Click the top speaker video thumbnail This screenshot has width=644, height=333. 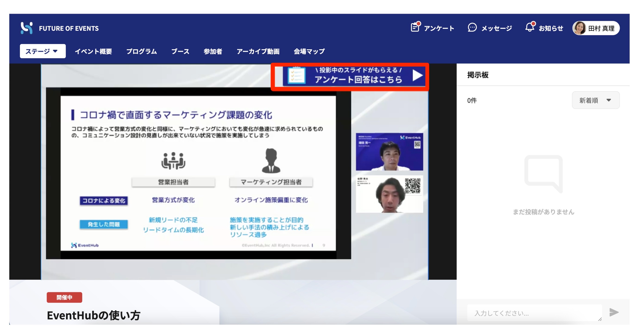coord(389,152)
